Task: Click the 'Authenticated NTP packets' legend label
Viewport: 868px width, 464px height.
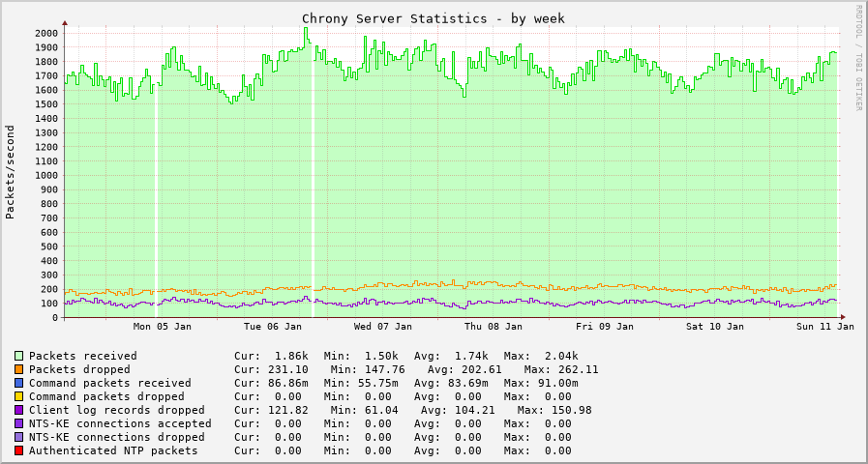Action: pos(113,450)
